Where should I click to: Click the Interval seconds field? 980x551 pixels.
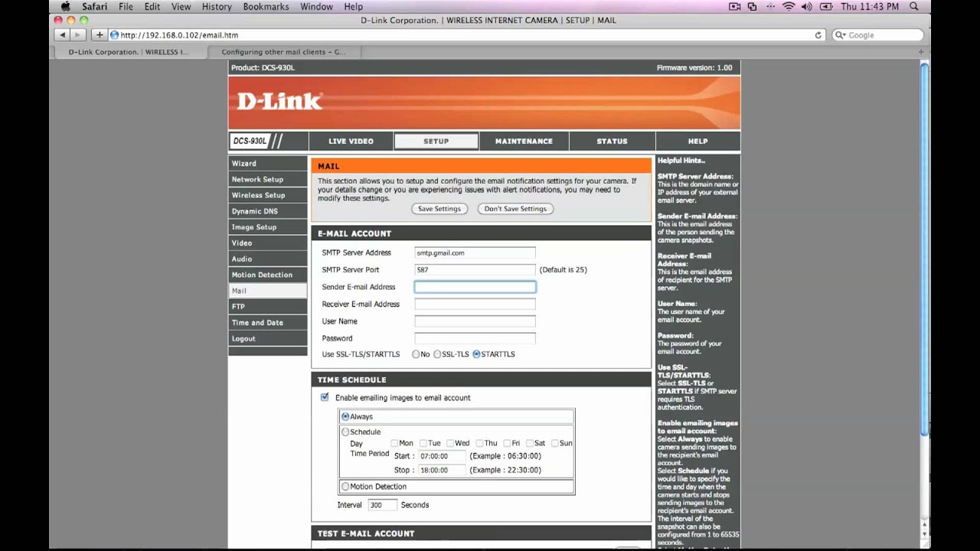pyautogui.click(x=382, y=505)
